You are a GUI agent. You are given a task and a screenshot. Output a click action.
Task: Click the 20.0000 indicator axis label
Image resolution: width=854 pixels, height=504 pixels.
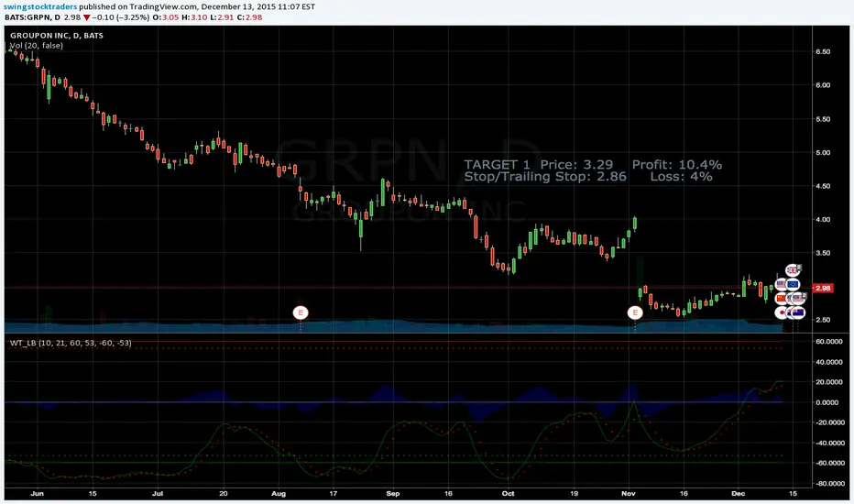tap(827, 382)
